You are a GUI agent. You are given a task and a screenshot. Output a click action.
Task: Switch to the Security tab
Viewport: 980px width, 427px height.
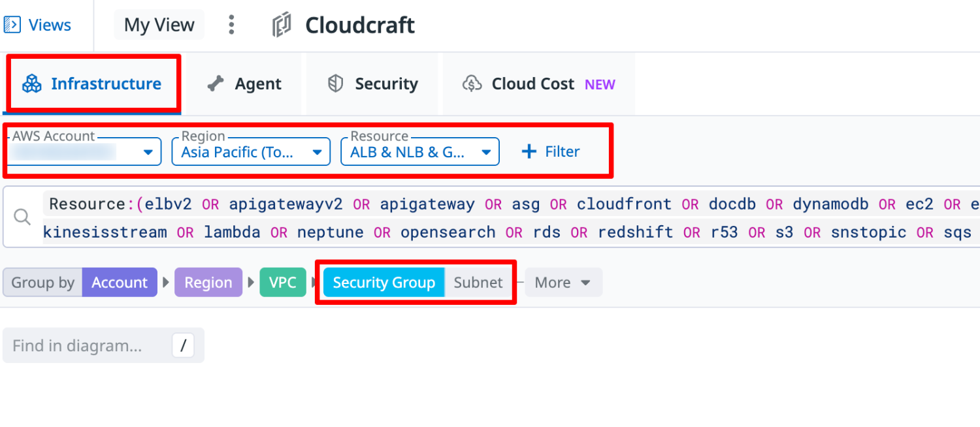(x=372, y=84)
